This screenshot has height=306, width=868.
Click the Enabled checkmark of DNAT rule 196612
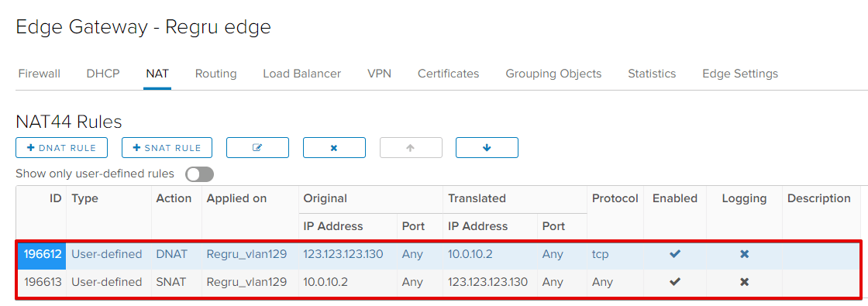tap(675, 254)
